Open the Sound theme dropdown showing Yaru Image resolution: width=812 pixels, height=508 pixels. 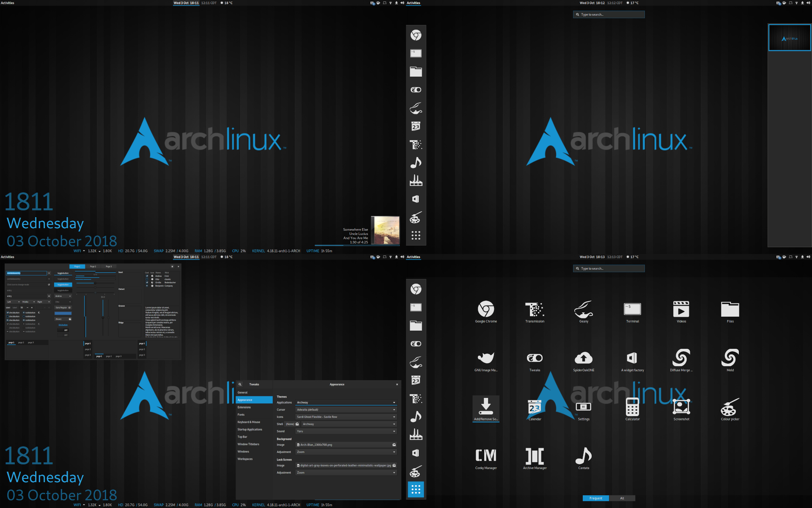click(x=346, y=431)
